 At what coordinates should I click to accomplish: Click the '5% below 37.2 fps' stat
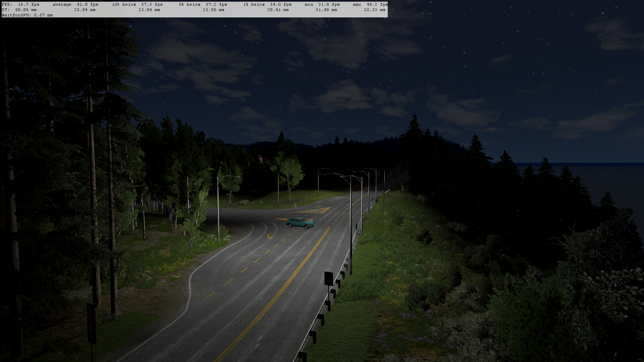203,4
